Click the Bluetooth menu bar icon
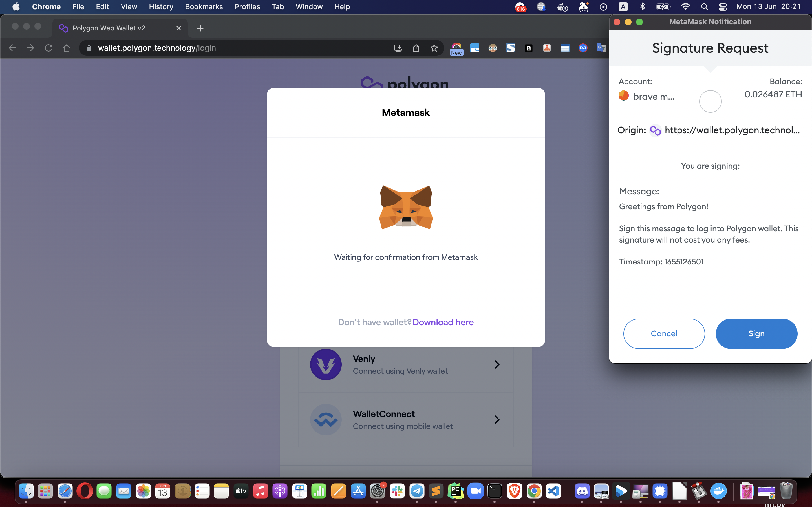The width and height of the screenshot is (812, 507). tap(643, 7)
